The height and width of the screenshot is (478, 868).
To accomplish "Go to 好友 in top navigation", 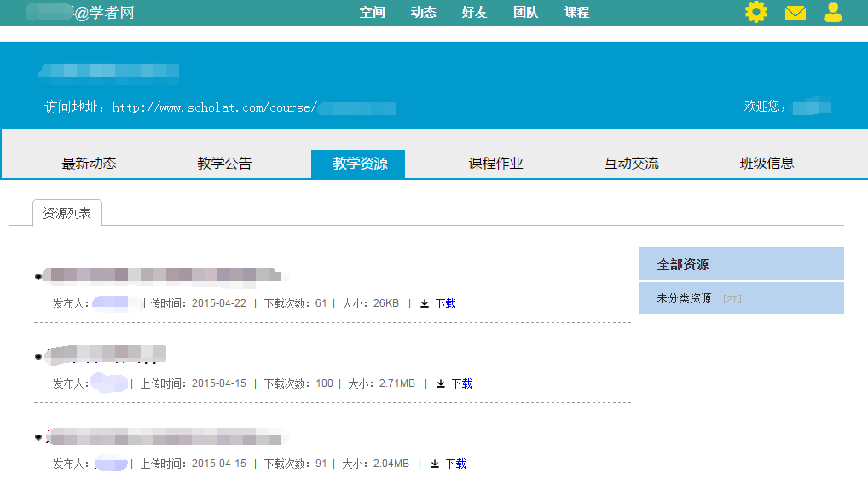I will [x=474, y=13].
